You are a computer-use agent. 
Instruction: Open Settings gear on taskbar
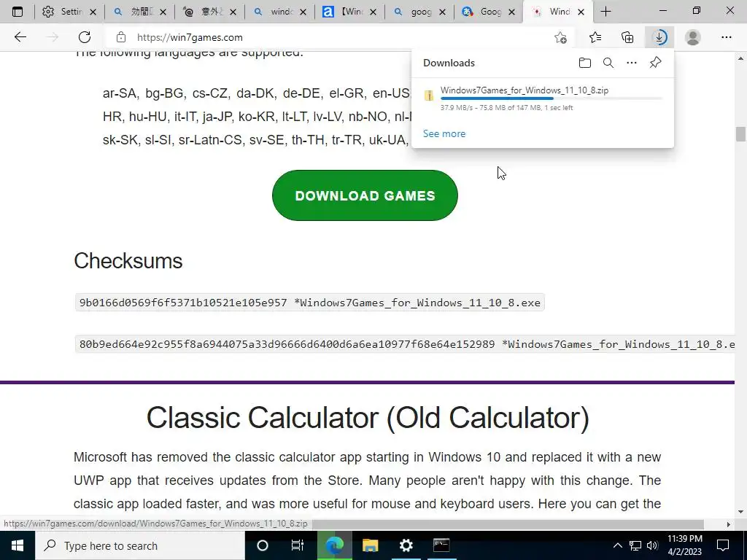tap(406, 545)
